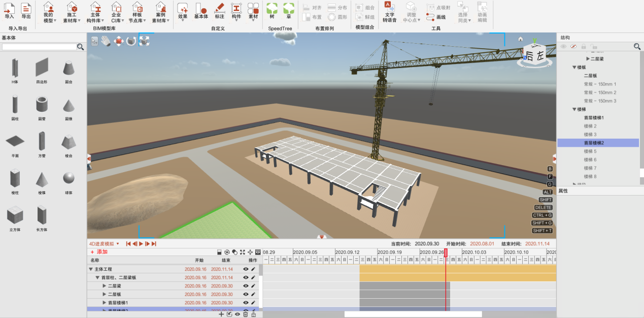The image size is (644, 318).
Task: Click the eye toggle atop the 结构 panel
Action: [x=563, y=46]
